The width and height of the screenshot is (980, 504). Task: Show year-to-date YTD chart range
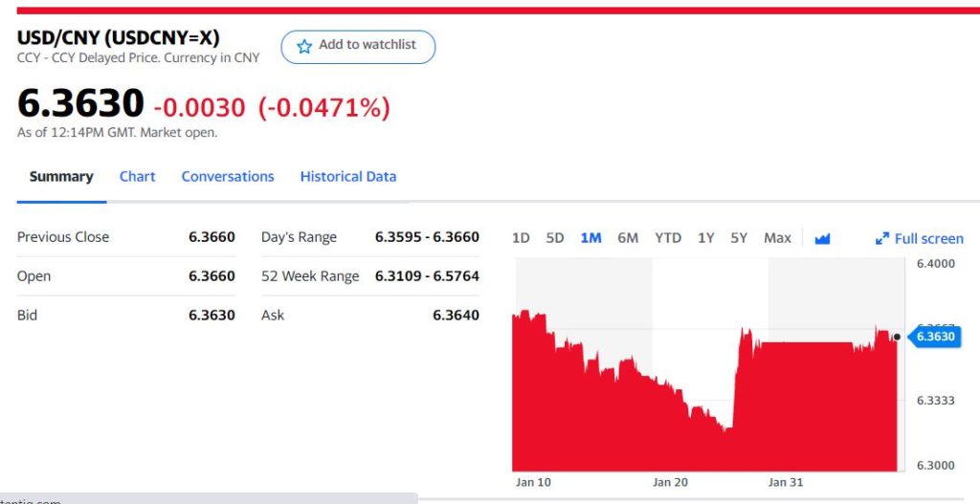668,238
